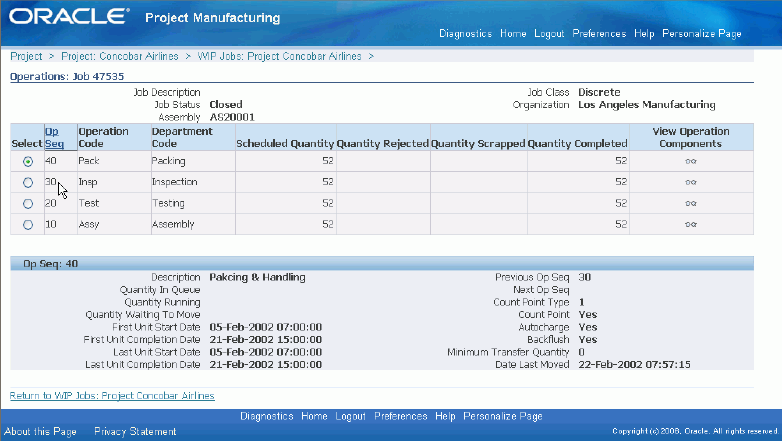Open Diagnostics in footer
Screen dimensions: 782x441
coord(267,416)
